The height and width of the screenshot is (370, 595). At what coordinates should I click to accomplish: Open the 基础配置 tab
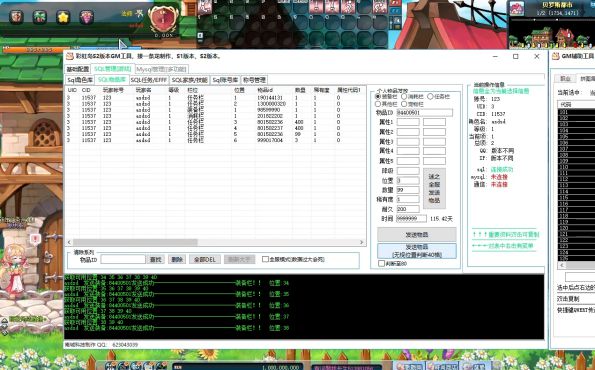[x=78, y=69]
